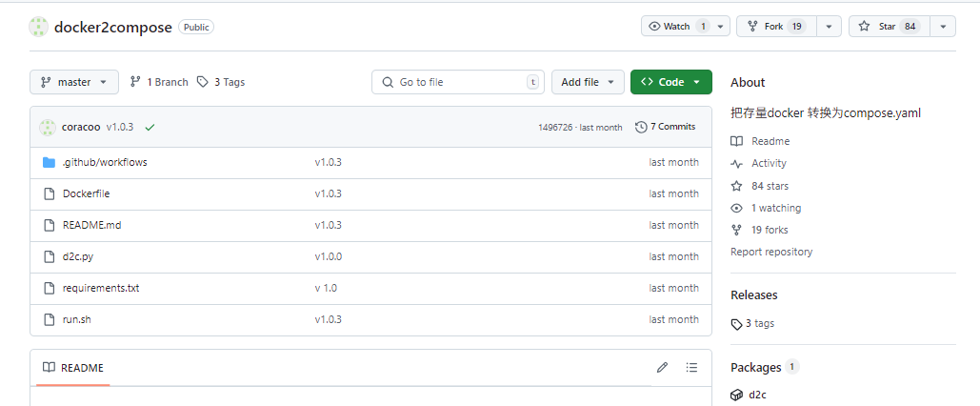This screenshot has width=980, height=406.
Task: Click the package cube icon beside d2c
Action: coord(736,395)
